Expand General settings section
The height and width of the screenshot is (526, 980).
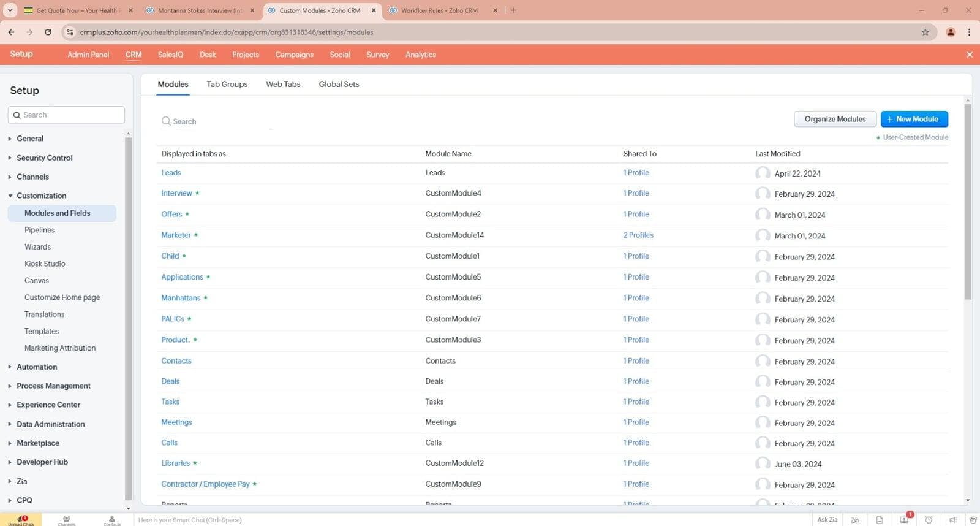[30, 139]
